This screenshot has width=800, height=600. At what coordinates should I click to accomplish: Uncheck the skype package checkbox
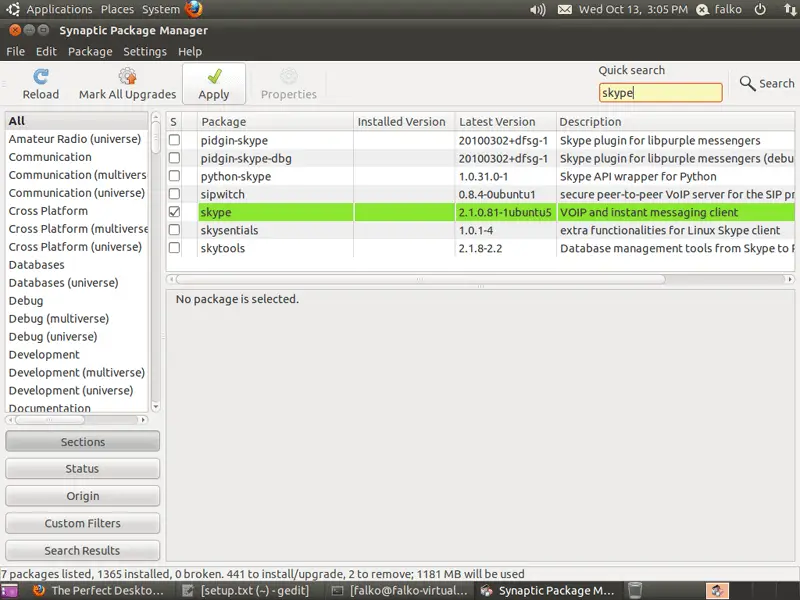click(x=175, y=212)
